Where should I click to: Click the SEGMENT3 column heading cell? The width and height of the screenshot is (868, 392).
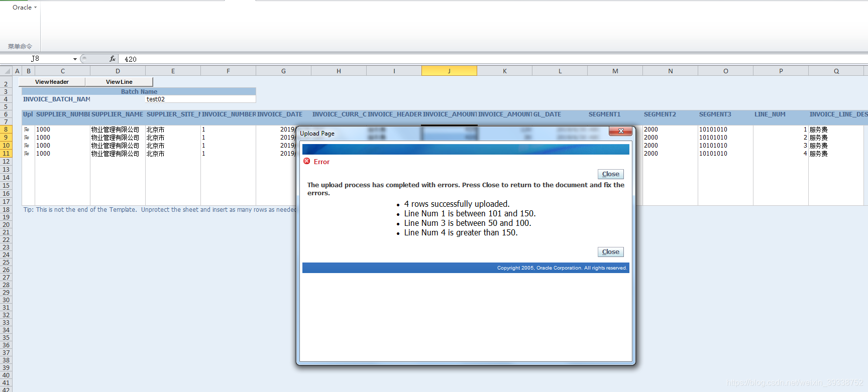click(725, 114)
